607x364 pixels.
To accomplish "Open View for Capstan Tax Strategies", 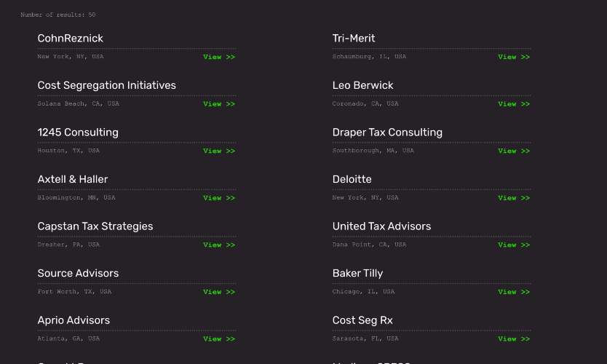I will [x=218, y=245].
